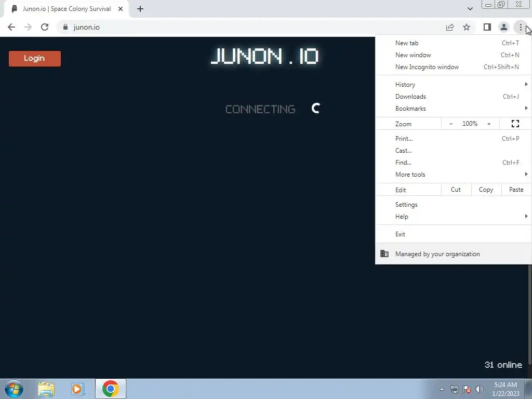
Task: Show hidden tray icons arrow
Action: (x=442, y=389)
